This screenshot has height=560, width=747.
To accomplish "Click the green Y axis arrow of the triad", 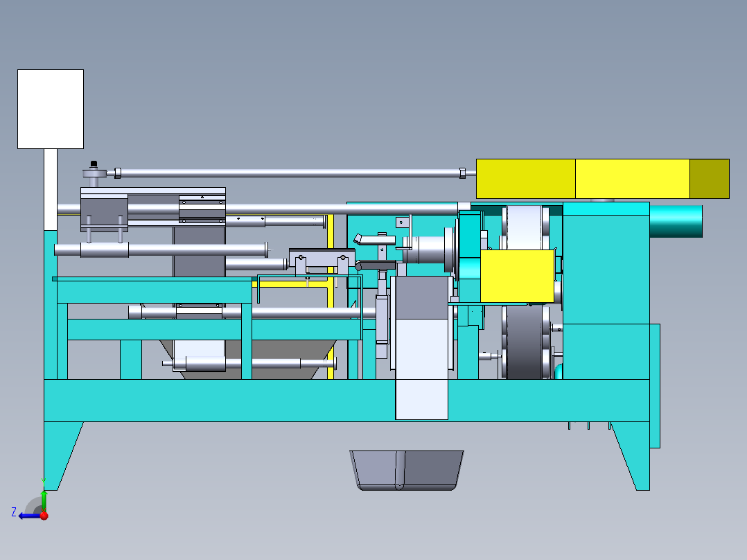I will pyautogui.click(x=44, y=500).
